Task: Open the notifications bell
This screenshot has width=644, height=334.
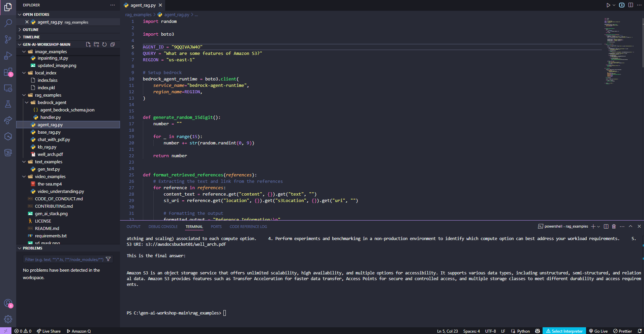Action: click(640, 331)
